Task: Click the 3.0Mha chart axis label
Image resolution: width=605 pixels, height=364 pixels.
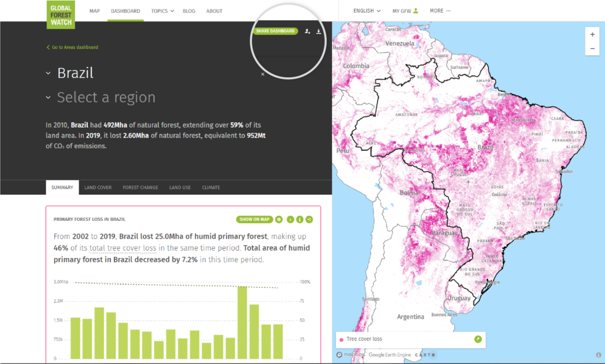Action: pos(61,282)
